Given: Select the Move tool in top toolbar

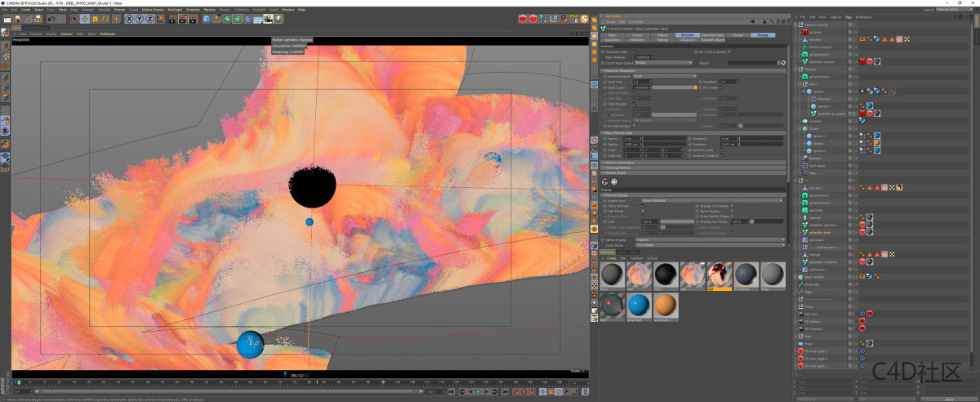Looking at the screenshot, I should (x=84, y=18).
